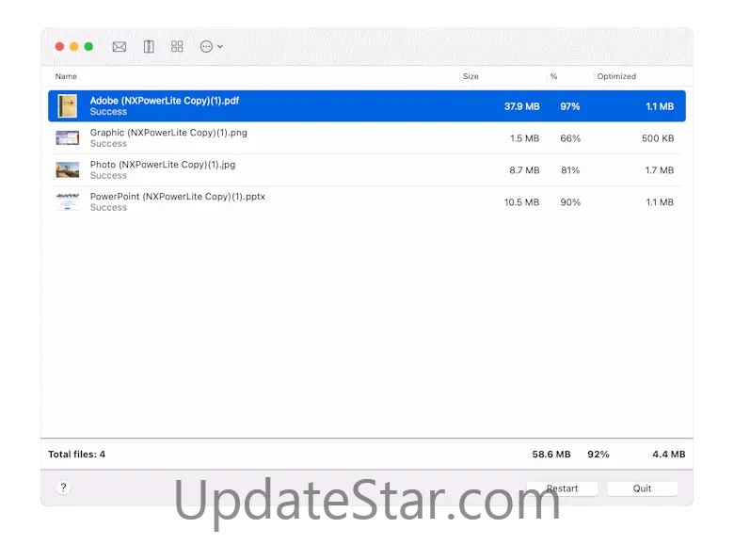Expand the chevron next to ellipsis icon
This screenshot has width=734, height=560.
click(x=220, y=46)
